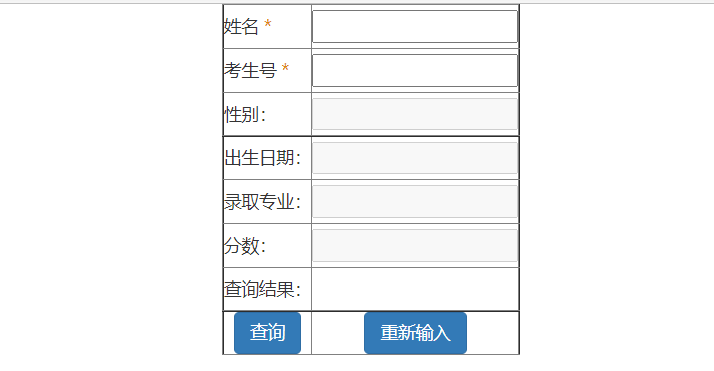Click the 查询 button
The height and width of the screenshot is (371, 714).
[x=267, y=333]
